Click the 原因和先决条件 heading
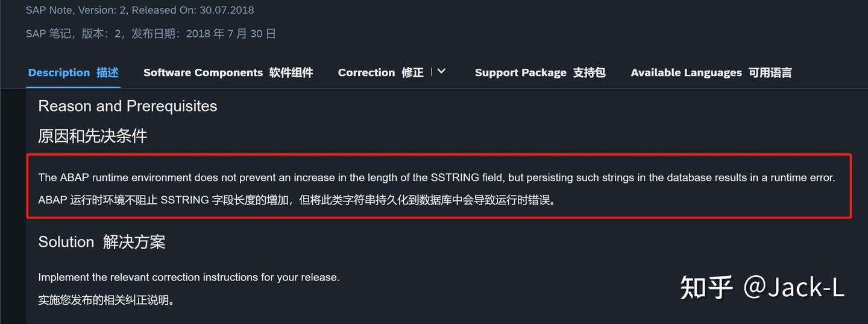The image size is (868, 324). pyautogui.click(x=92, y=136)
